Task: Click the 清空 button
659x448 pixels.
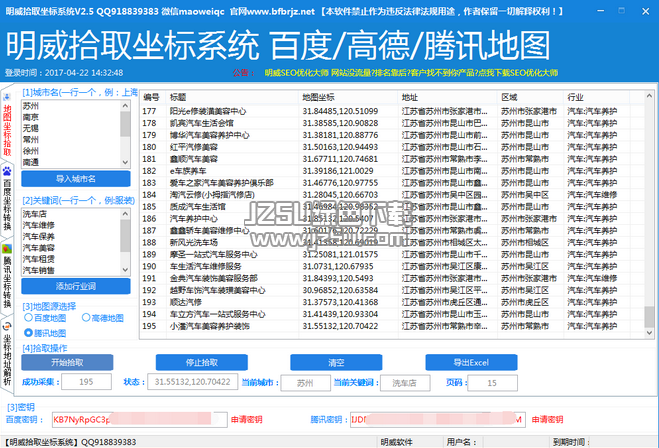Action: coord(336,363)
